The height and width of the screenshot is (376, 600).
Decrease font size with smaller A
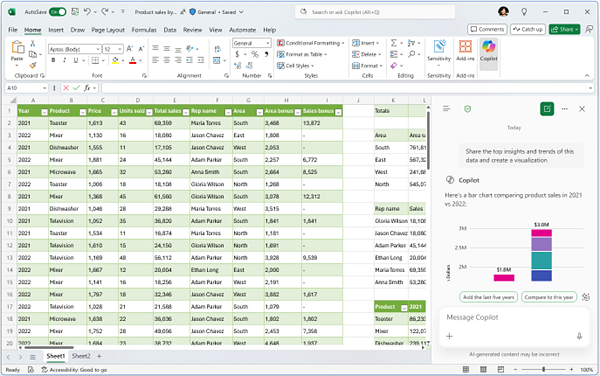click(x=141, y=49)
